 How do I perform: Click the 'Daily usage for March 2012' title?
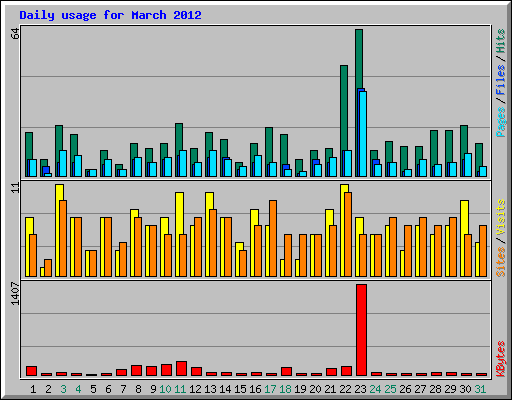[110, 15]
